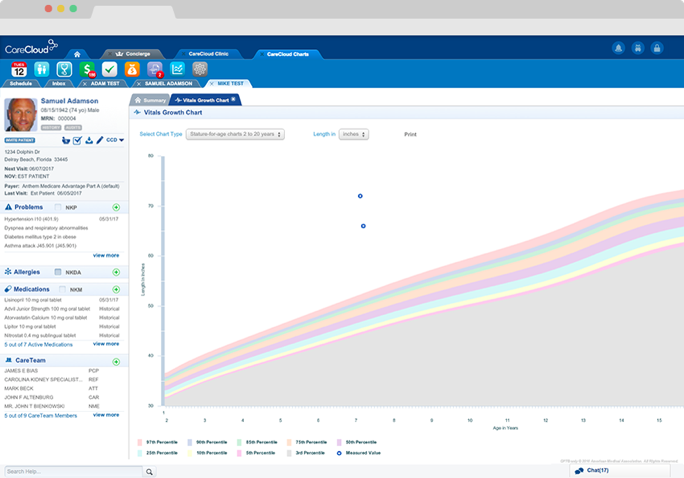Viewport: 684px width, 478px height.
Task: Open the calendar schedule app icon
Action: pyautogui.click(x=19, y=69)
